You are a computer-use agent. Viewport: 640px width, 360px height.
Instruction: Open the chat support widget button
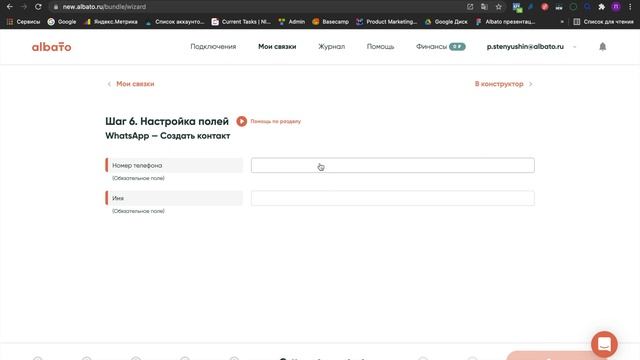coord(604,344)
